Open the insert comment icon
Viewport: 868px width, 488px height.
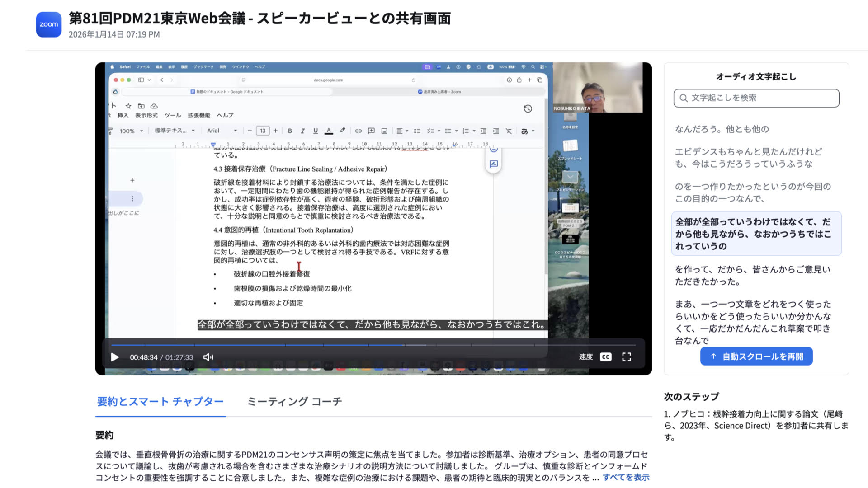(371, 131)
